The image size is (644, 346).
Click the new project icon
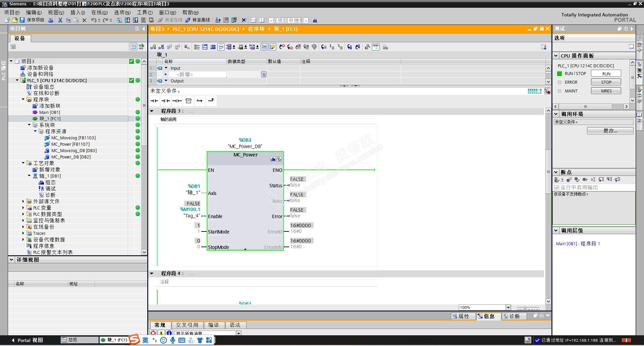[x=7, y=20]
